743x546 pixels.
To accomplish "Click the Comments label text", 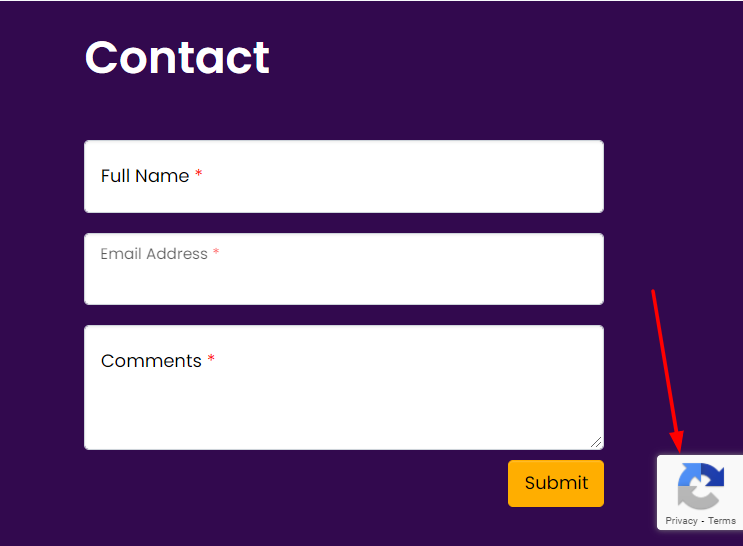I will (x=151, y=361).
